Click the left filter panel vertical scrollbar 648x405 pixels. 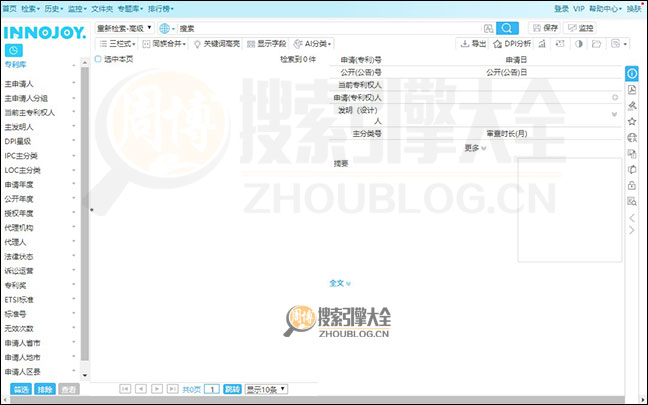point(85,214)
